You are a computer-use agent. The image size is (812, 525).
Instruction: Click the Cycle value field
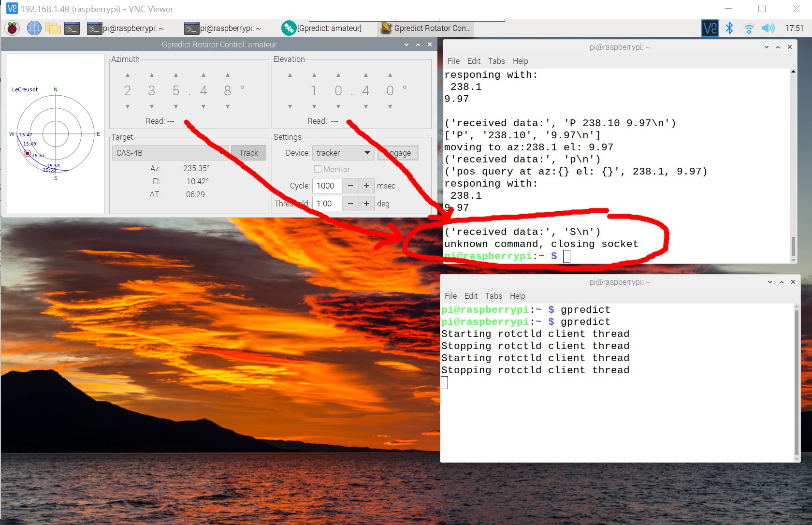pos(327,186)
